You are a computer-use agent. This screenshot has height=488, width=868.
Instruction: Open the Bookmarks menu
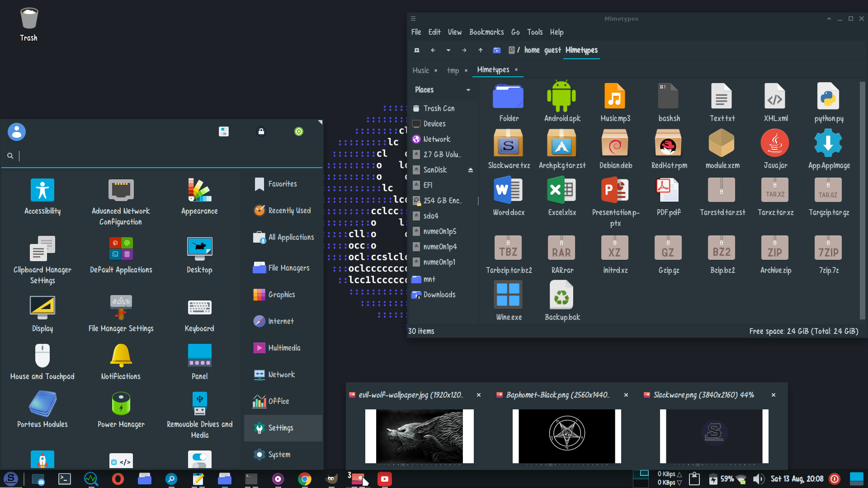pyautogui.click(x=486, y=32)
